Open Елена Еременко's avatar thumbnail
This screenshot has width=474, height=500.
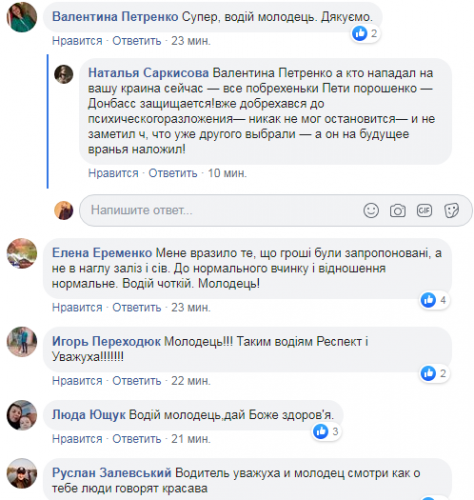click(22, 253)
